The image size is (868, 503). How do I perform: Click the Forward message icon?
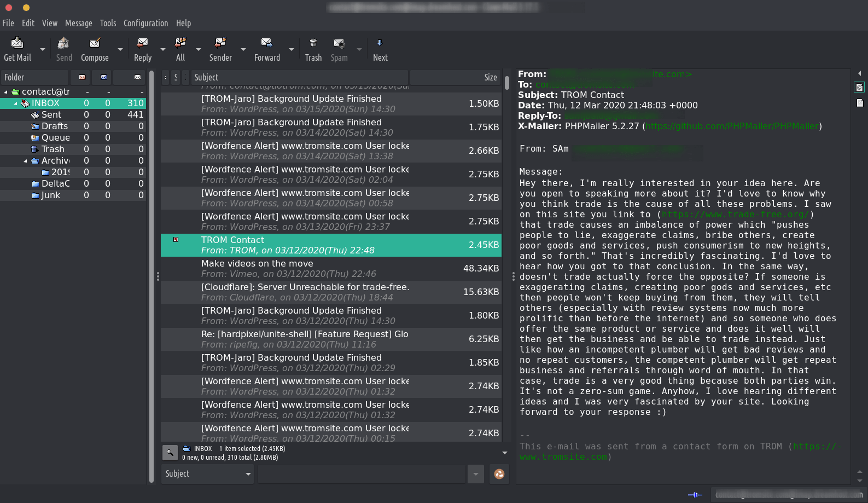[x=267, y=43]
